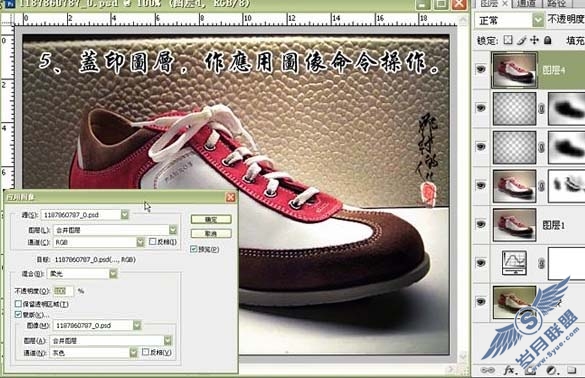Viewport: 585px width, 378px height.
Task: Toggle visibility of third layer with transparent thumbnail
Action: [481, 147]
